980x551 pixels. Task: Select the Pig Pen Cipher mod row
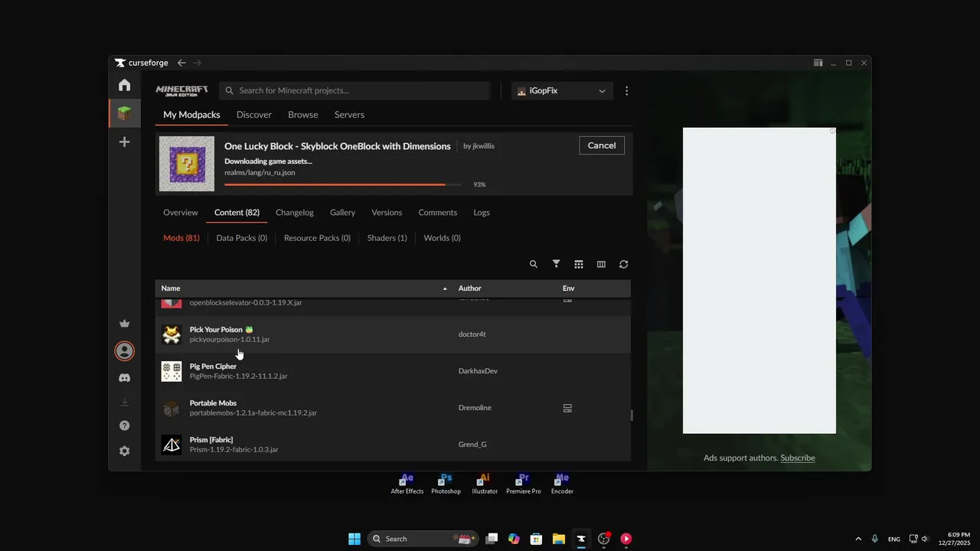pos(393,371)
